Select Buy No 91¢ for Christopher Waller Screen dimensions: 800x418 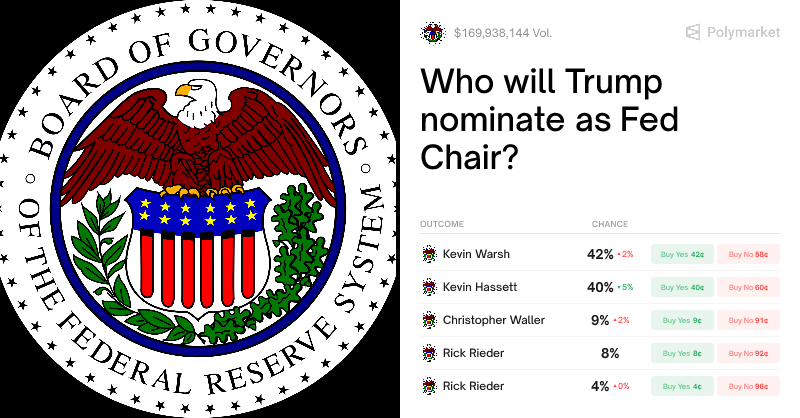(x=748, y=320)
